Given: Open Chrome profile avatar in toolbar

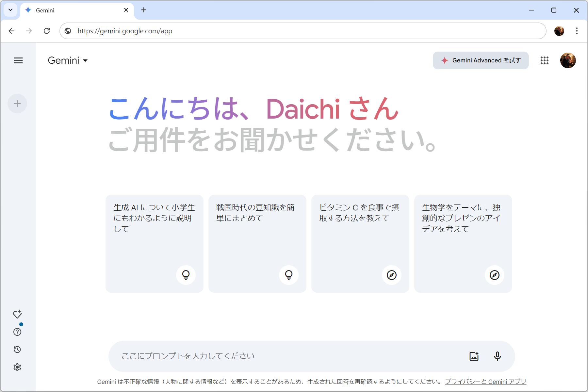Looking at the screenshot, I should [x=559, y=31].
